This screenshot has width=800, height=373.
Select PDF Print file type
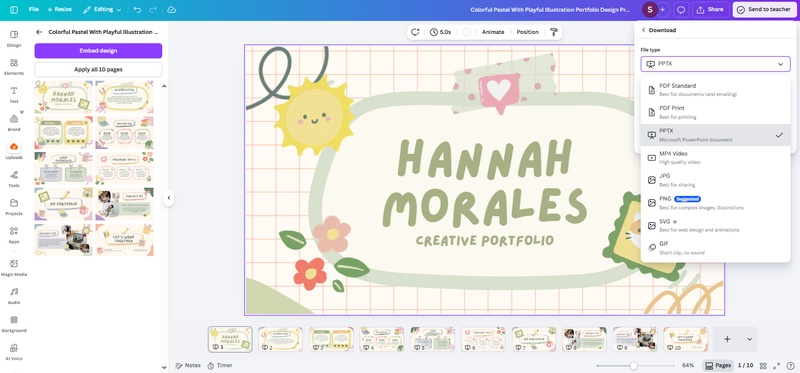coord(715,112)
